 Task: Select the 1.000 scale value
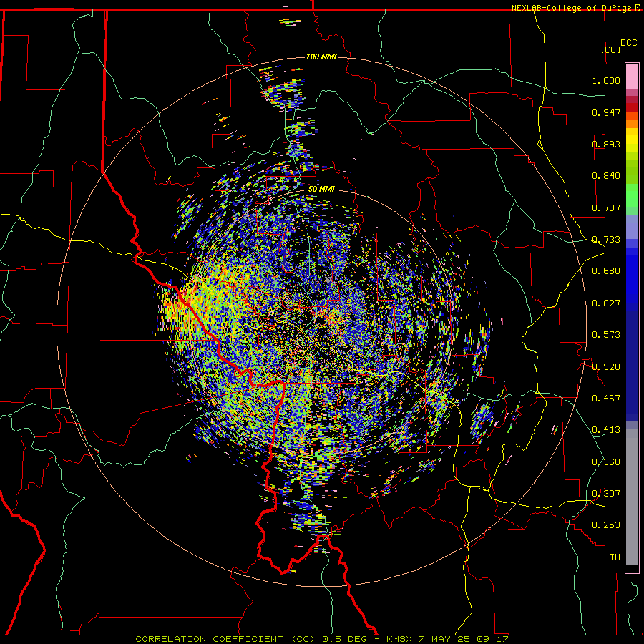(606, 80)
